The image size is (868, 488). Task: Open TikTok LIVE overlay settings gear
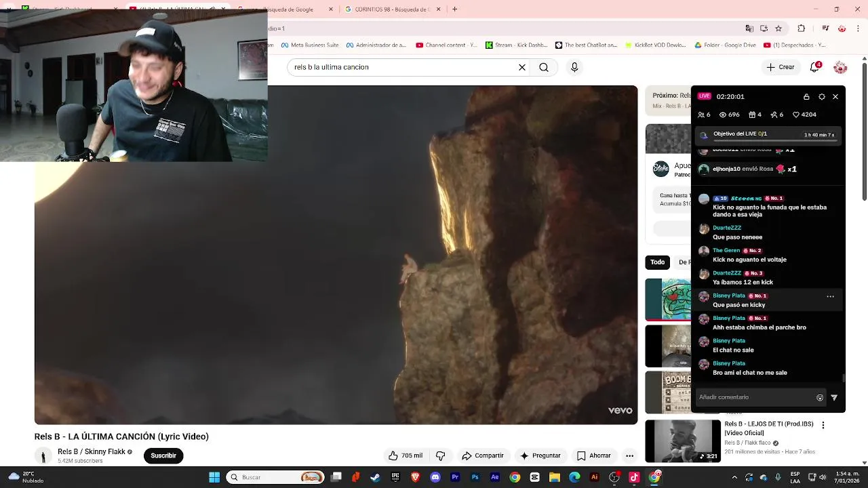tap(822, 97)
